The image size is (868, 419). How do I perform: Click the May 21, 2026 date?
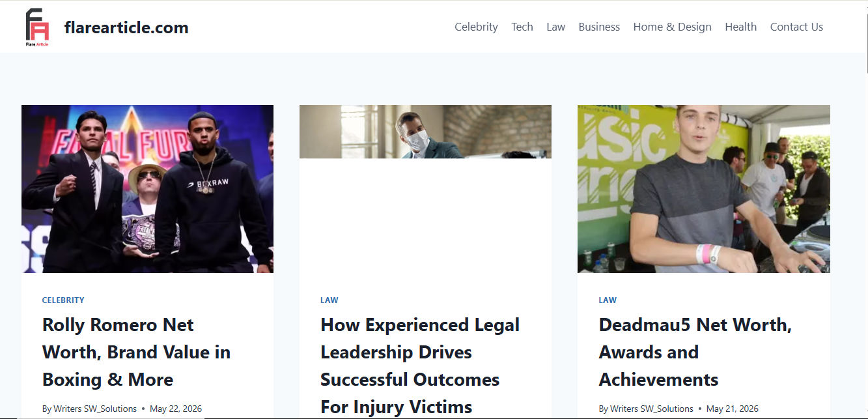(733, 409)
